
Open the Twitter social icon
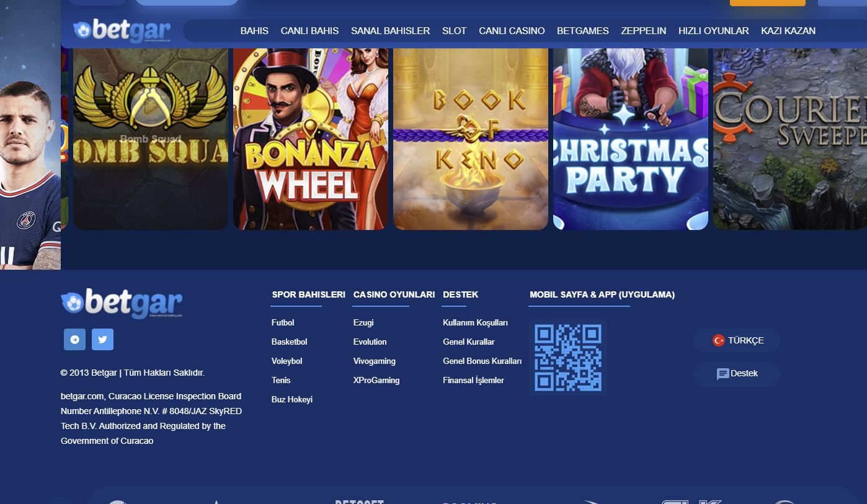102,340
